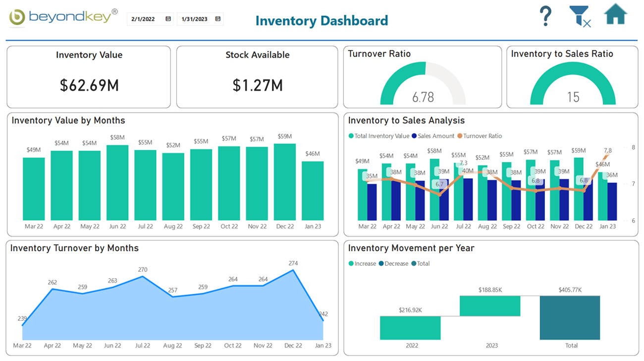644x361 pixels.
Task: Open the end date calendar picker icon
Action: point(217,18)
